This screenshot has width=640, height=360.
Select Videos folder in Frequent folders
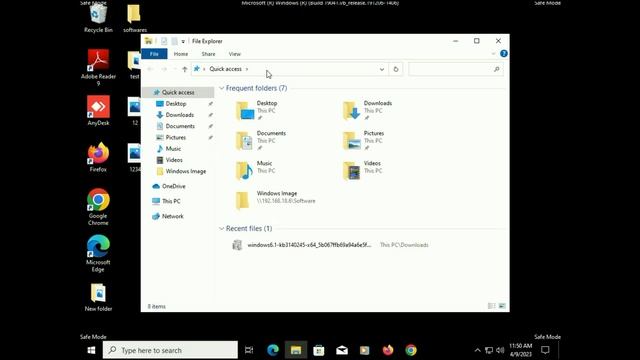(x=362, y=170)
